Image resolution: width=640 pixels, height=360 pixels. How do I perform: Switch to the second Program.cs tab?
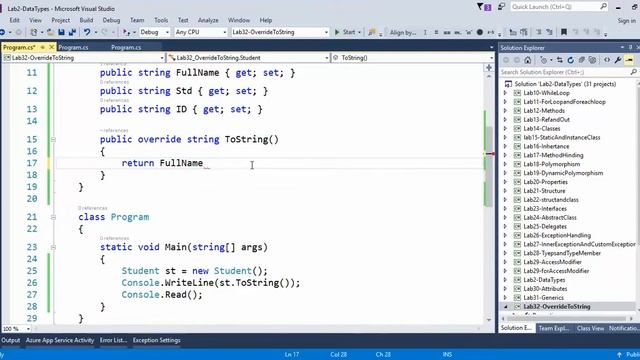(73, 47)
